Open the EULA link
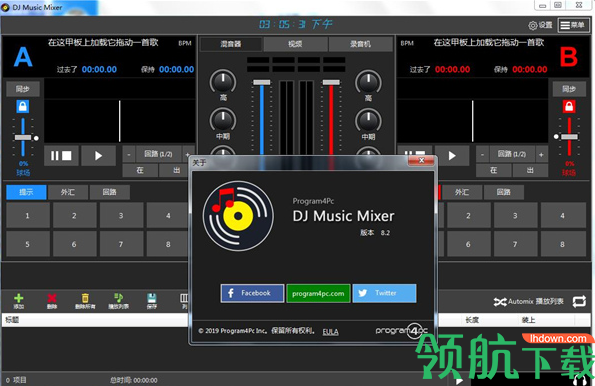 coord(331,332)
